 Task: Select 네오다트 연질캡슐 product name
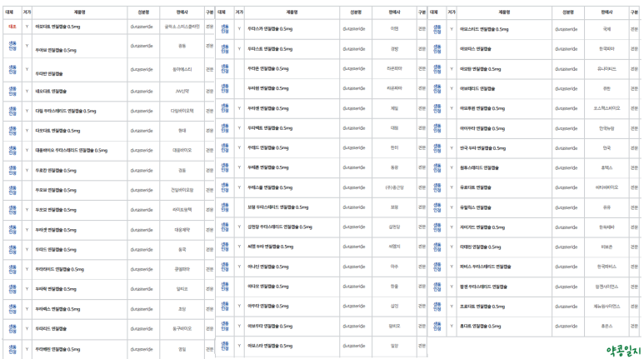(51, 91)
